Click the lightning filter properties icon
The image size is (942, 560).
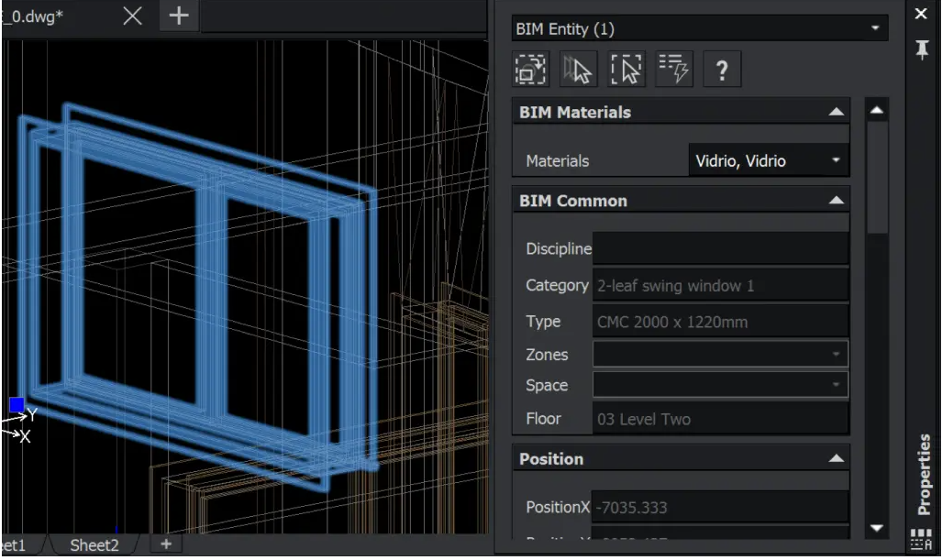[674, 70]
